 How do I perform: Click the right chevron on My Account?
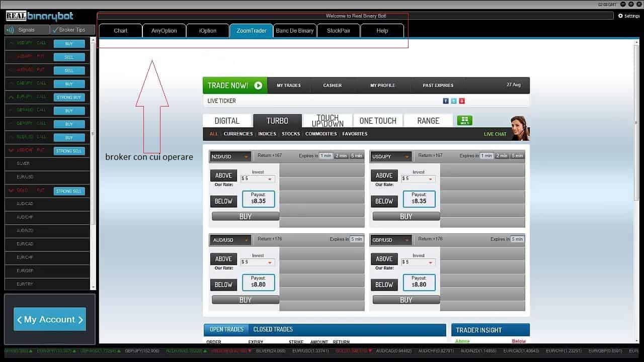tap(80, 320)
